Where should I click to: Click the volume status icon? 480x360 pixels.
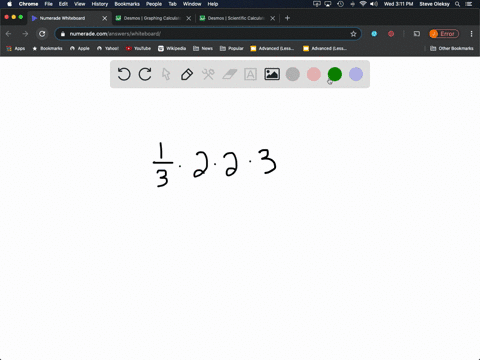tap(374, 4)
